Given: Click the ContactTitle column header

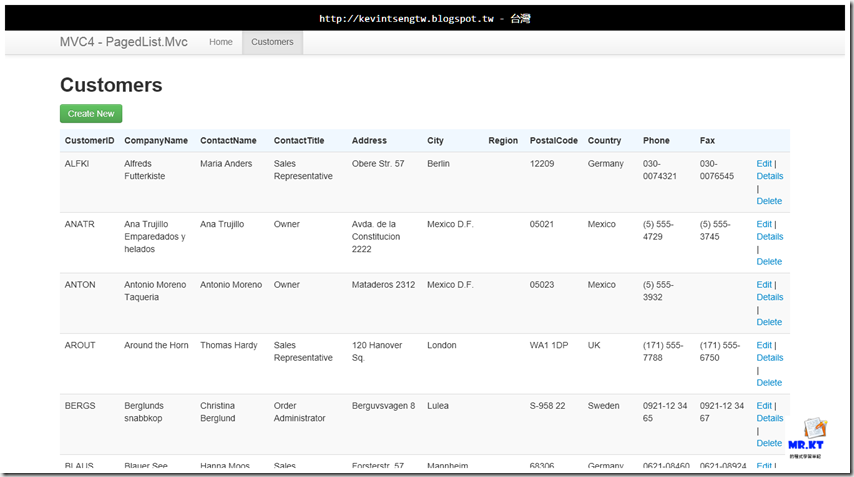Looking at the screenshot, I should (x=299, y=140).
